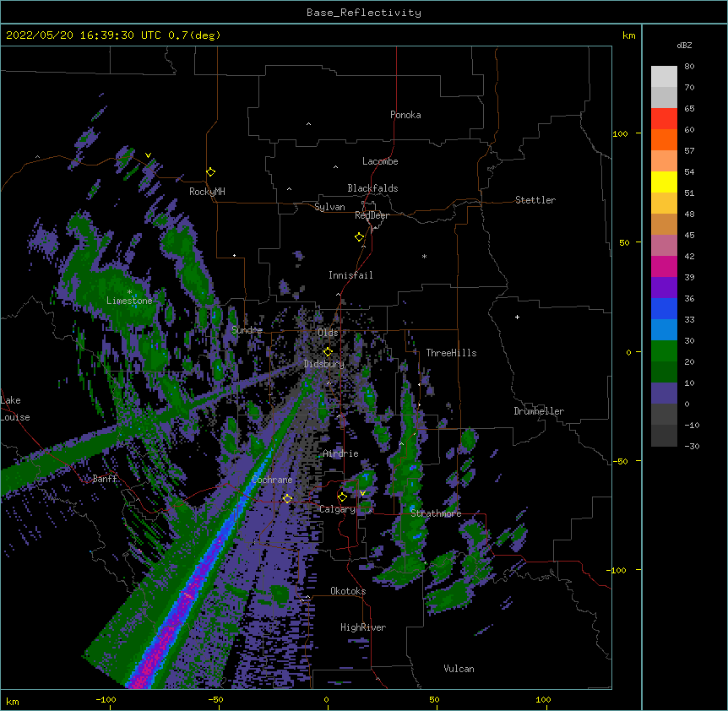The width and height of the screenshot is (728, 711).
Task: Click the Didsbury city label
Action: (x=324, y=364)
